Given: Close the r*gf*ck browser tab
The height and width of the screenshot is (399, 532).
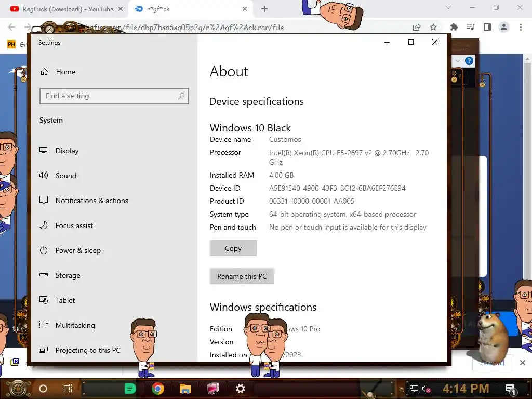Looking at the screenshot, I should 245,9.
